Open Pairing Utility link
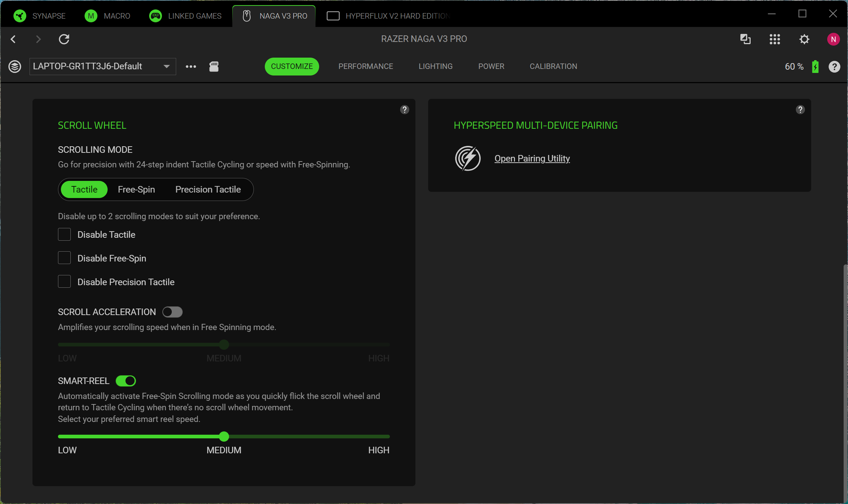The image size is (848, 504). tap(532, 159)
